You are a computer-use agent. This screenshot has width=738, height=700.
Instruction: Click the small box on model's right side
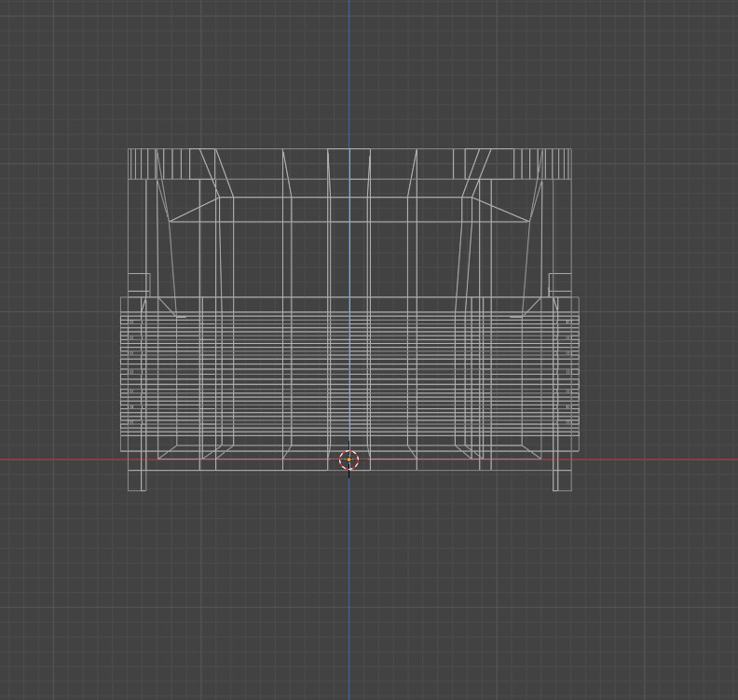[x=561, y=282]
